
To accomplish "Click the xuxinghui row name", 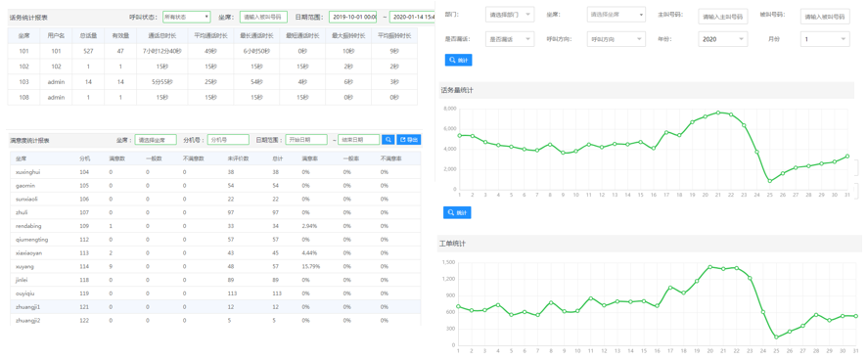I will click(28, 172).
